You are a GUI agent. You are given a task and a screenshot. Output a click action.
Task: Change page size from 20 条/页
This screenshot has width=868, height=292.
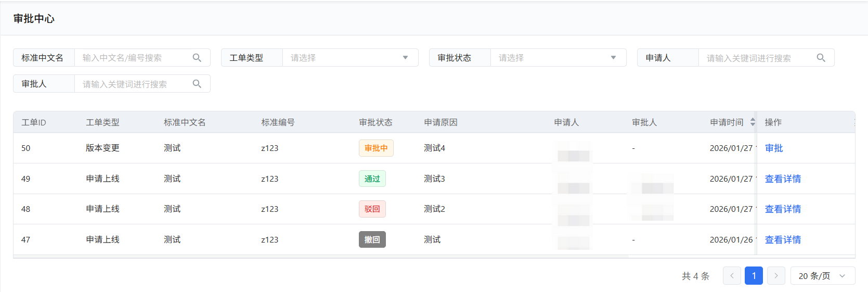pos(822,276)
